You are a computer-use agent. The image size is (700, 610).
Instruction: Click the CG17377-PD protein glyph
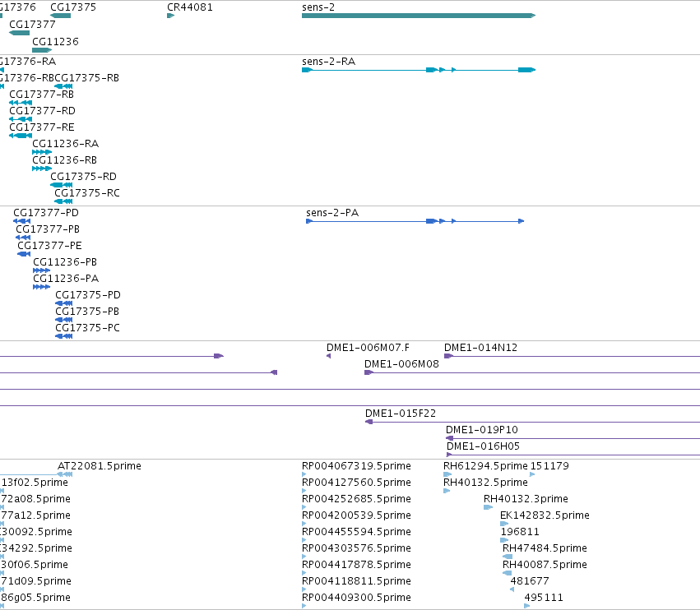pyautogui.click(x=22, y=221)
